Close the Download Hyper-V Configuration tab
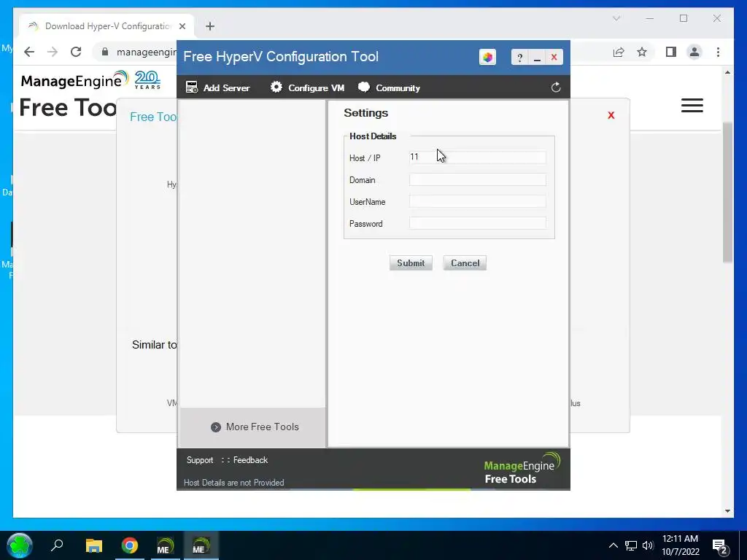The height and width of the screenshot is (560, 747). pos(182,26)
